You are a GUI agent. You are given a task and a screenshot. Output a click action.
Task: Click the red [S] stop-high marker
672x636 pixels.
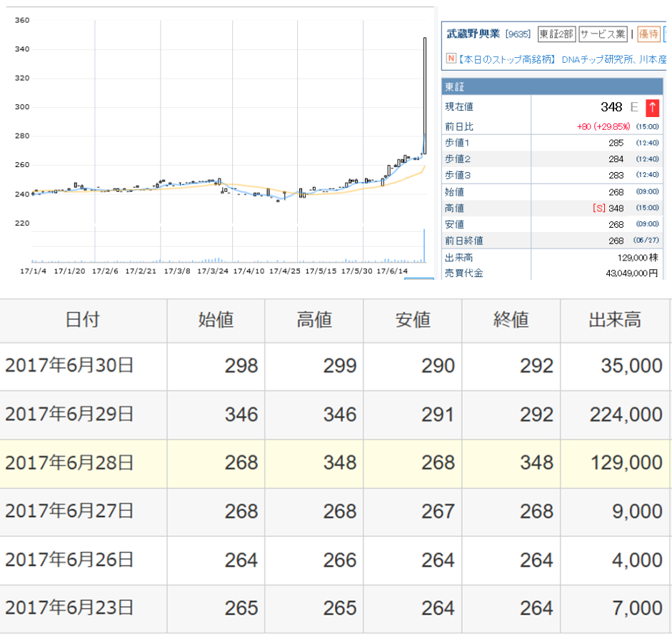[x=599, y=208]
